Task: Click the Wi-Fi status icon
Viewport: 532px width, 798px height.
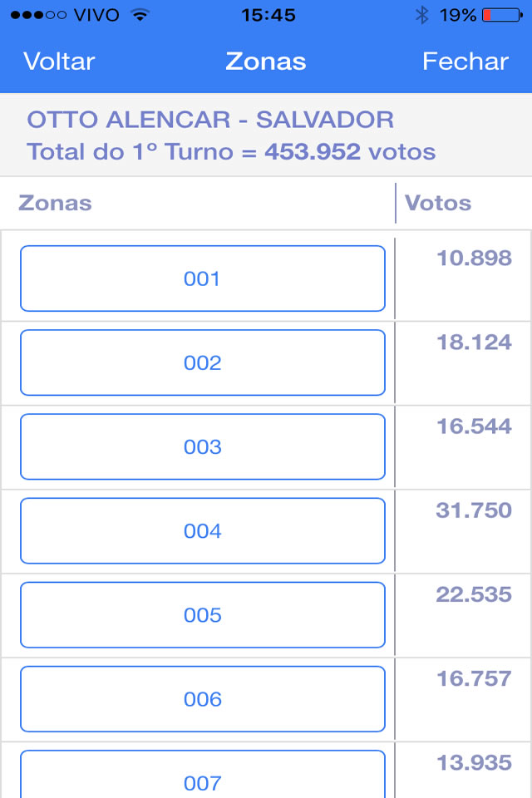Action: [x=140, y=15]
